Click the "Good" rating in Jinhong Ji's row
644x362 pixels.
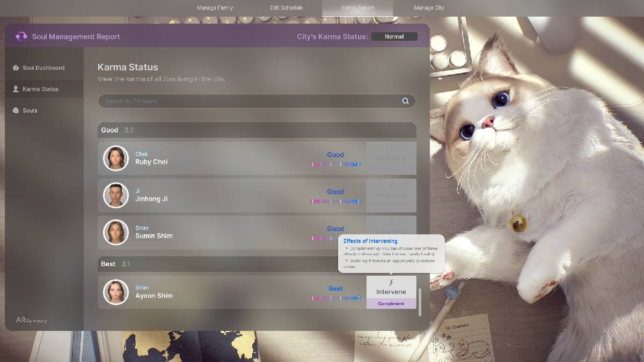point(335,192)
